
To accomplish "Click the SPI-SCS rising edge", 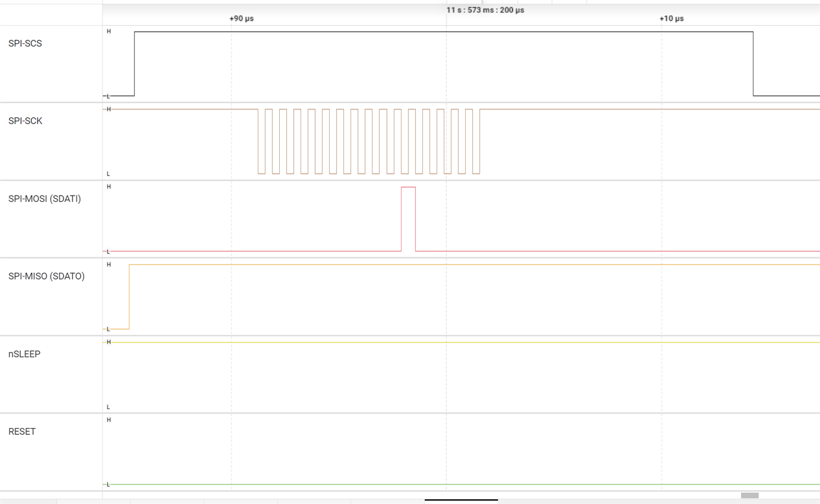I will (x=135, y=64).
